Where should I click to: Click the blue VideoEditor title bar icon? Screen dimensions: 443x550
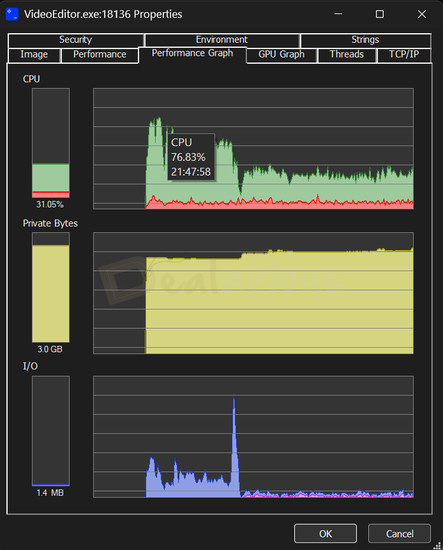click(12, 14)
